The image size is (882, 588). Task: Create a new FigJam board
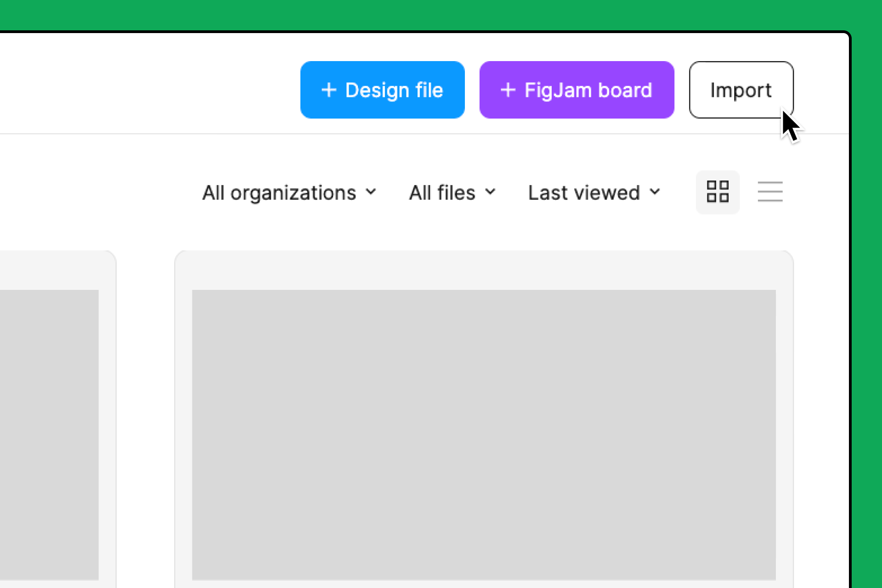point(577,90)
